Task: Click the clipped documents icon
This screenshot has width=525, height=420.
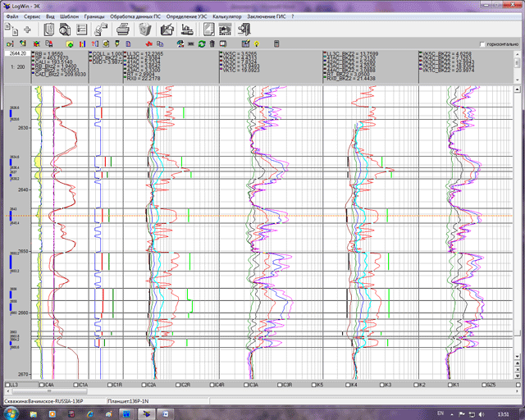Action: (49, 30)
